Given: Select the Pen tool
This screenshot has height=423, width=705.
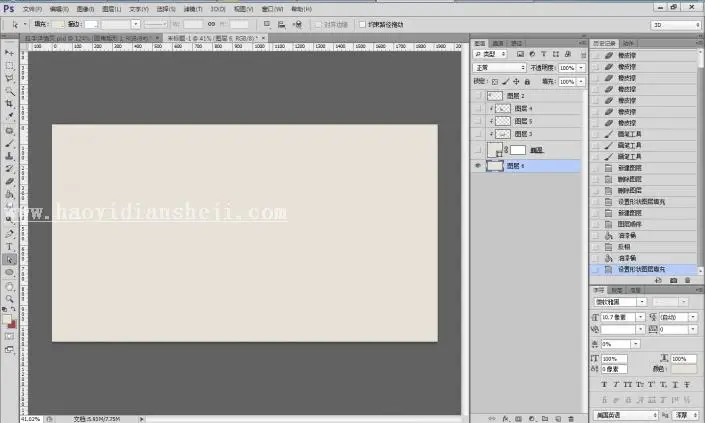Looking at the screenshot, I should (x=9, y=234).
